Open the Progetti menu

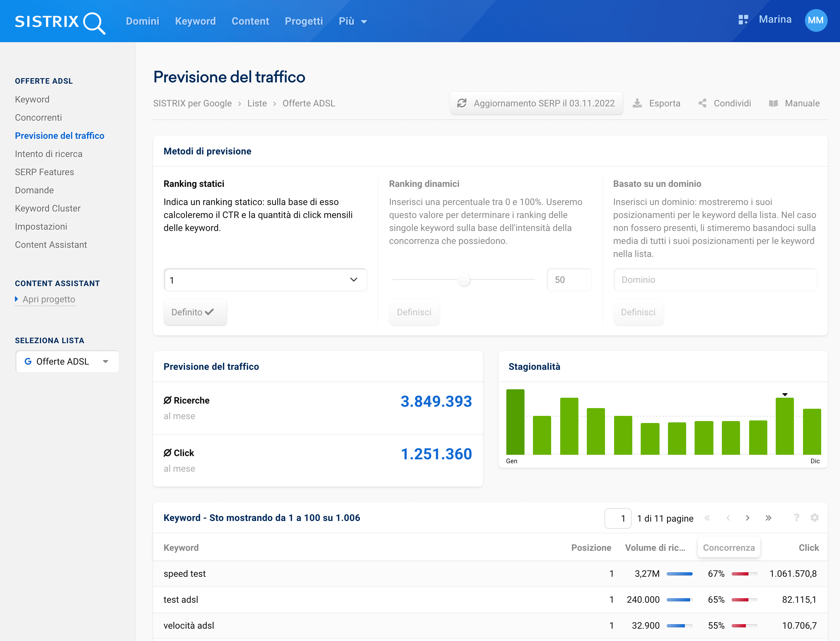(x=304, y=21)
